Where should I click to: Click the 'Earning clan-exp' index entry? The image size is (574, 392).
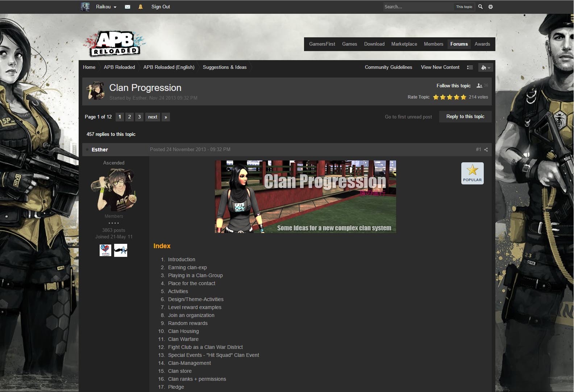point(187,267)
